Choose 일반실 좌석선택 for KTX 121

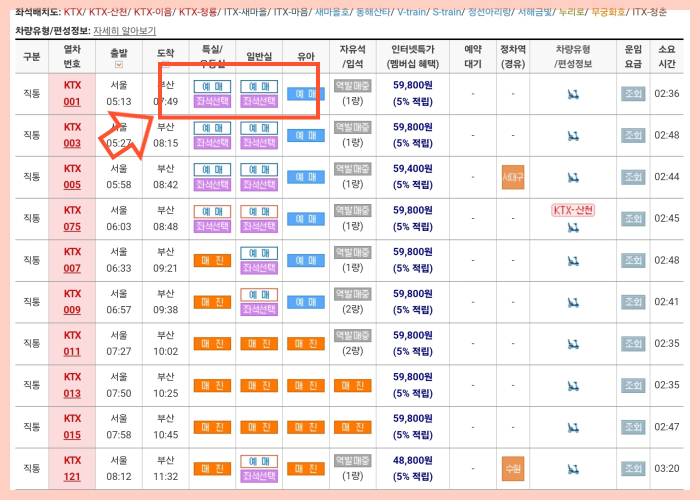click(x=259, y=476)
